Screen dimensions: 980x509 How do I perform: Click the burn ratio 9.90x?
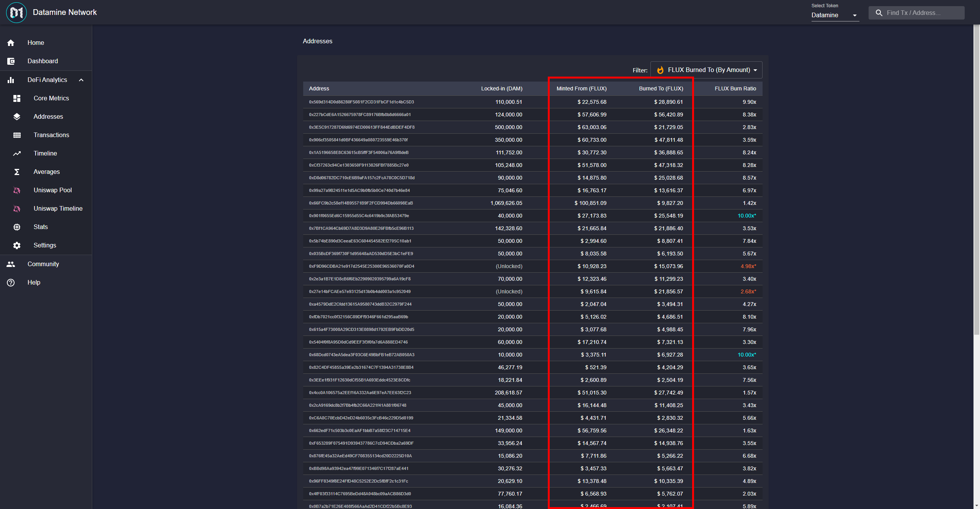750,102
